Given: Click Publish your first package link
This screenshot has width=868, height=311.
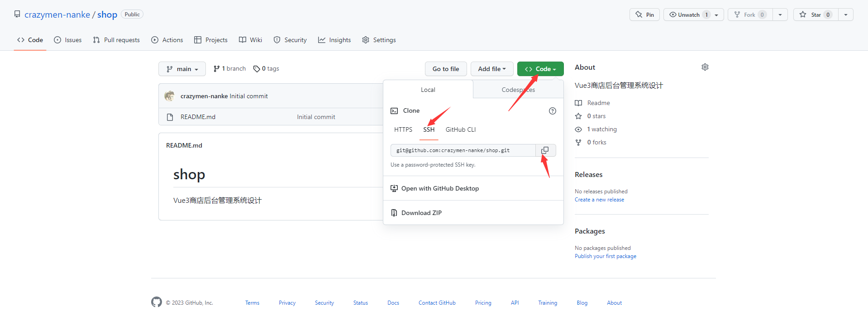Looking at the screenshot, I should [x=606, y=256].
